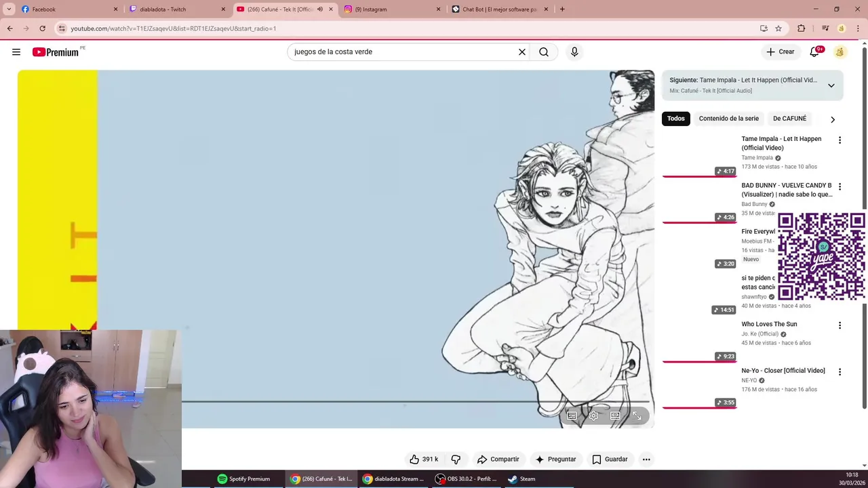The height and width of the screenshot is (488, 868).
Task: Toggle subtitles in the video player
Action: click(572, 415)
